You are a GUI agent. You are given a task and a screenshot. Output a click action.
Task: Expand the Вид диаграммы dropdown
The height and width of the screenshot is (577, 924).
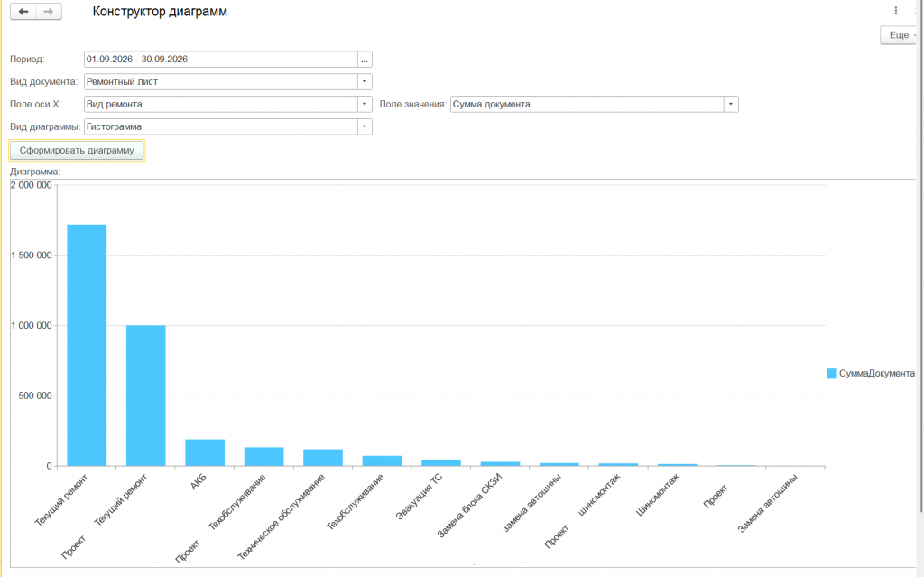coord(365,126)
